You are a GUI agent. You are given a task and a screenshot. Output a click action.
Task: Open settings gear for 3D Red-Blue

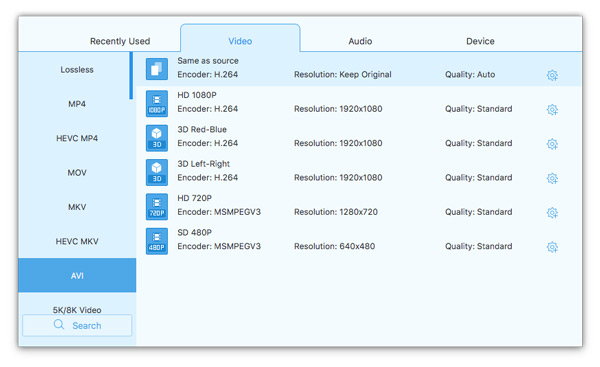click(x=552, y=144)
